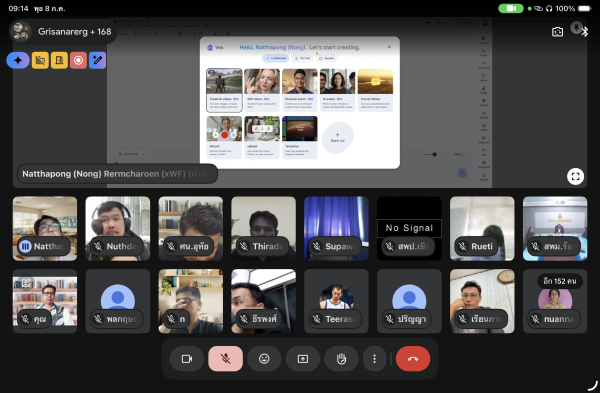Click the plus icon on Blank vid
The height and width of the screenshot is (393, 600).
tap(337, 135)
